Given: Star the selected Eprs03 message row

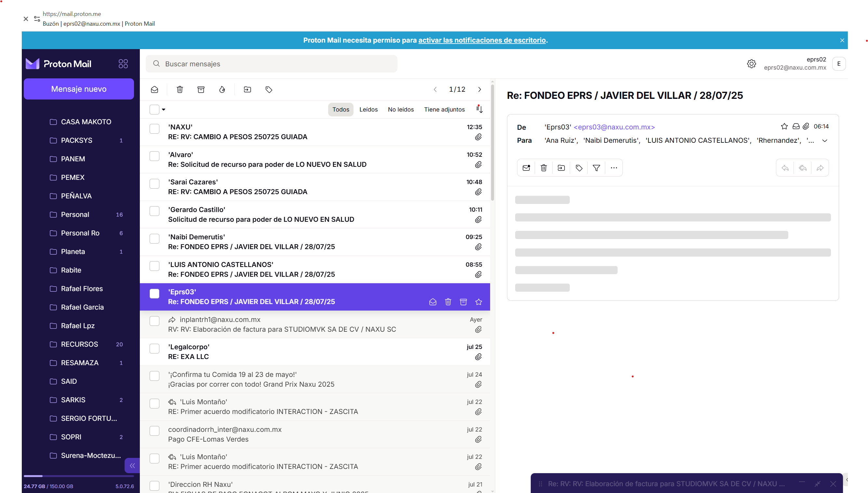Looking at the screenshot, I should tap(478, 302).
